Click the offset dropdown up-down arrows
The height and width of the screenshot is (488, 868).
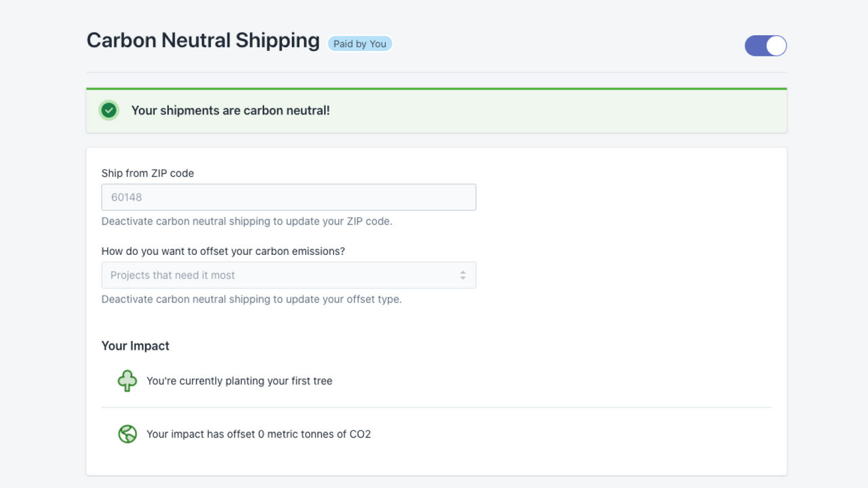pos(462,275)
